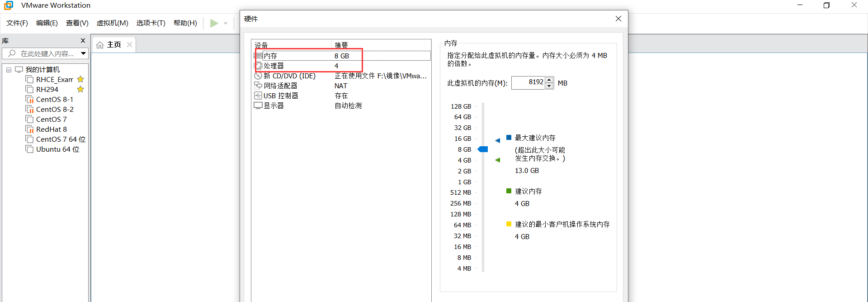Click the VM icon beside CentOS 8-2
This screenshot has height=302, width=868.
30,110
